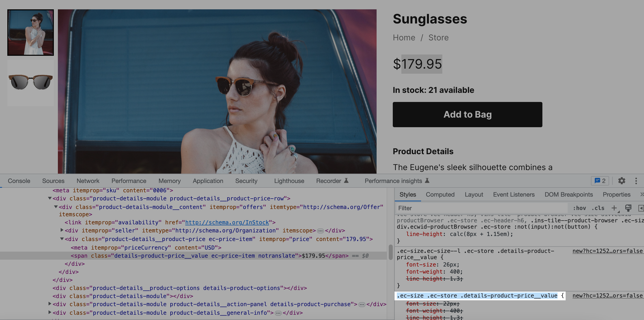The image size is (644, 320).
Task: Click Recorder tab's experiment flask icon
Action: click(x=346, y=181)
